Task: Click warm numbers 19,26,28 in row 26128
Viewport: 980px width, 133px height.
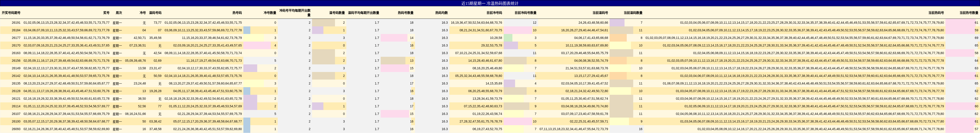Action: (155, 91)
